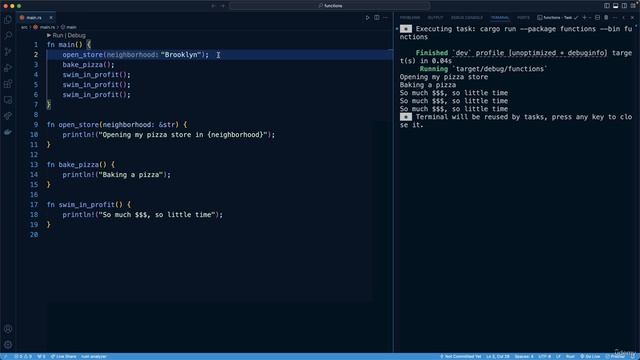The height and width of the screenshot is (360, 640).
Task: Go forward with title bar right arrow
Action: (x=223, y=6)
